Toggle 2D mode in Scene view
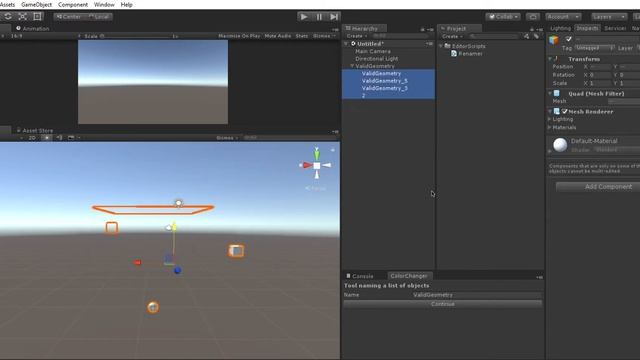This screenshot has height=360, width=640. (32, 138)
